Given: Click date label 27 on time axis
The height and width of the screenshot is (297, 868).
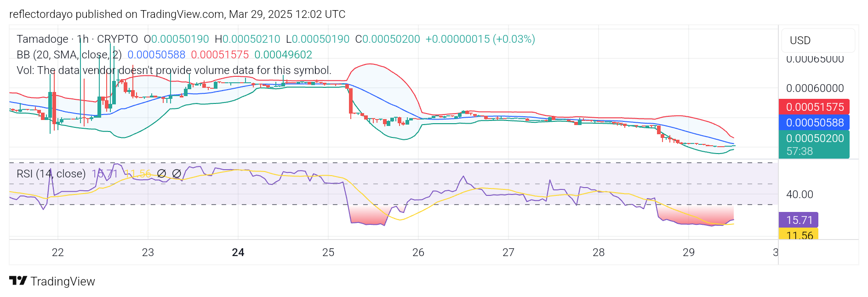Looking at the screenshot, I should (x=508, y=252).
